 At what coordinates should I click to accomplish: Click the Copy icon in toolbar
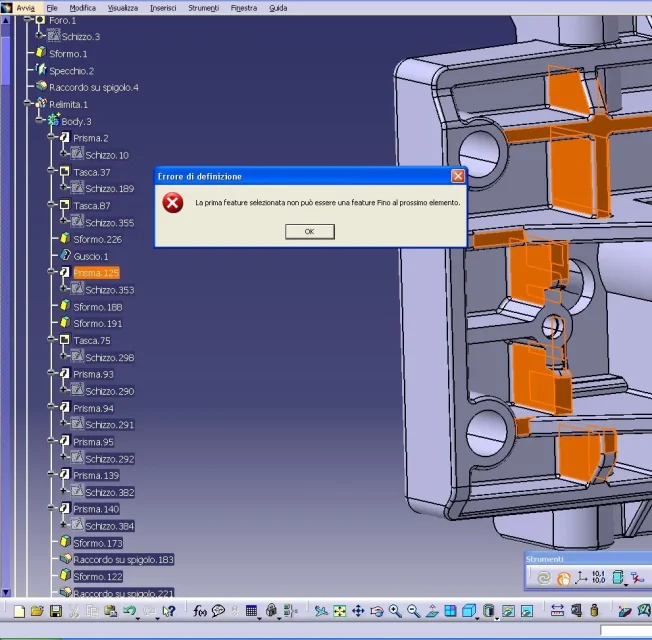pos(92,611)
